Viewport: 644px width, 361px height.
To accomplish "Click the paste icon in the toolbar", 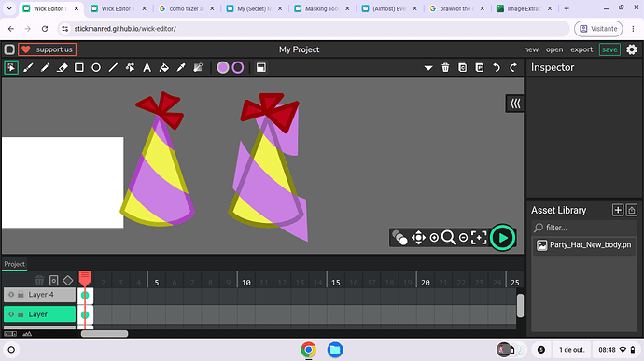I will pos(480,67).
